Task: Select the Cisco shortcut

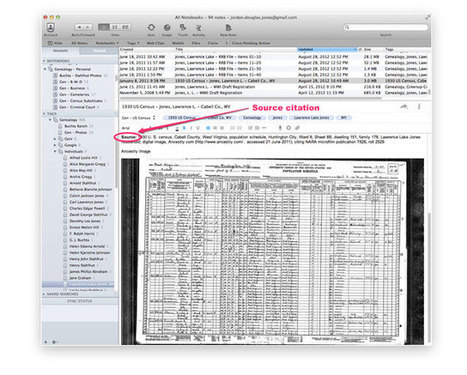Action: [213, 43]
